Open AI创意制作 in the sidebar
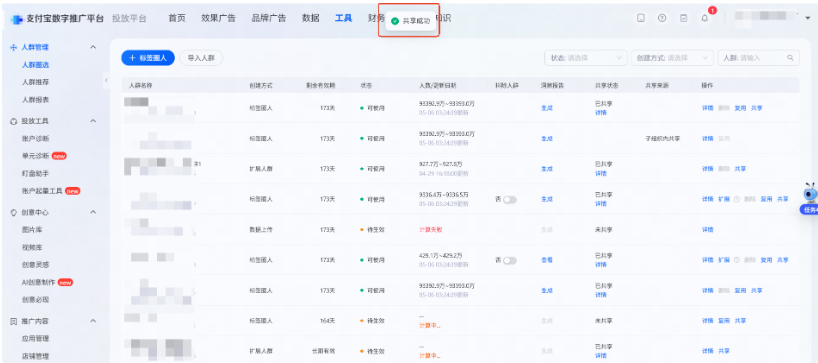 pos(39,282)
